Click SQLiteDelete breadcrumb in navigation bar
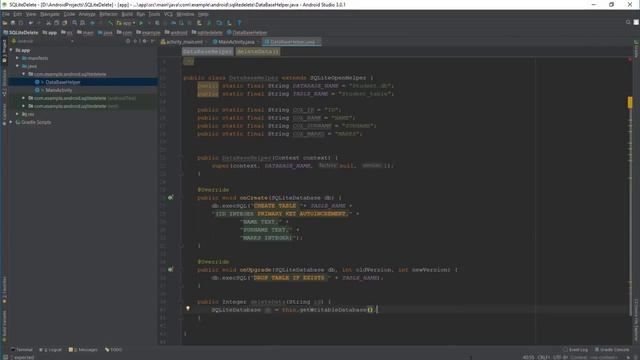 point(21,33)
